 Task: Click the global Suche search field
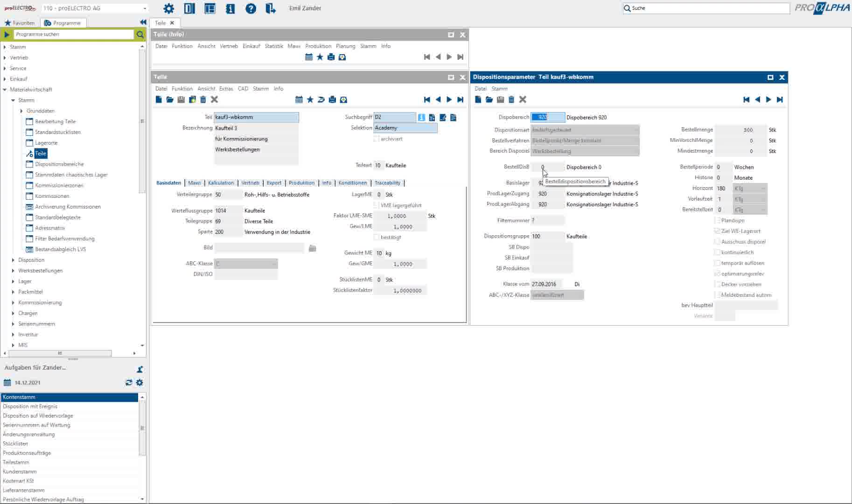coord(706,8)
